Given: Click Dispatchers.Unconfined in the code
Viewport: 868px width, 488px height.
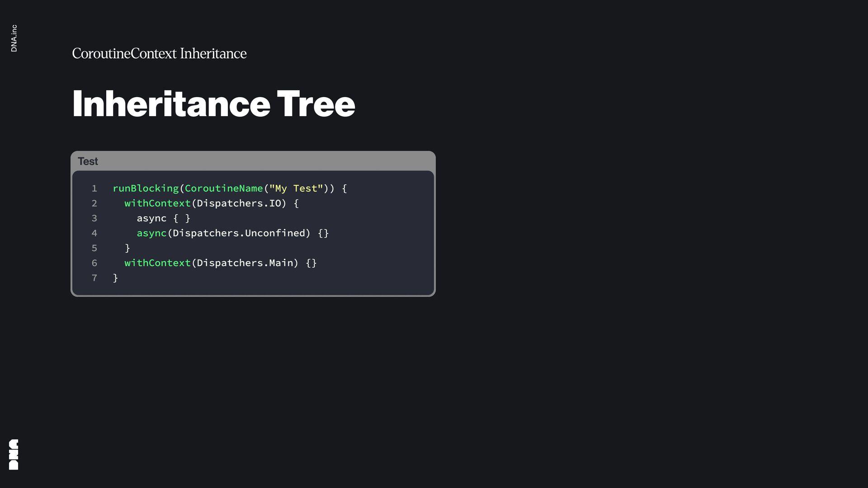Looking at the screenshot, I should point(239,233).
